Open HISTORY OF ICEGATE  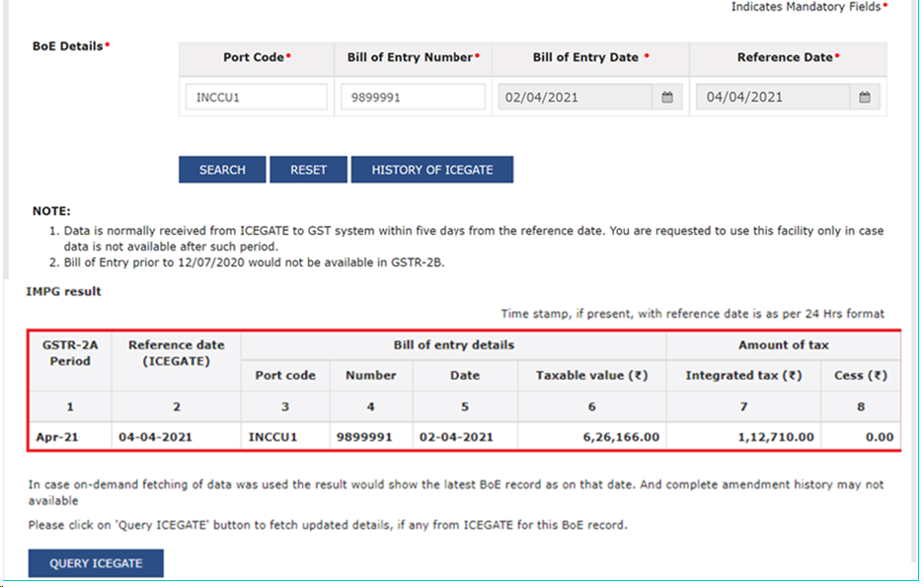click(x=432, y=170)
